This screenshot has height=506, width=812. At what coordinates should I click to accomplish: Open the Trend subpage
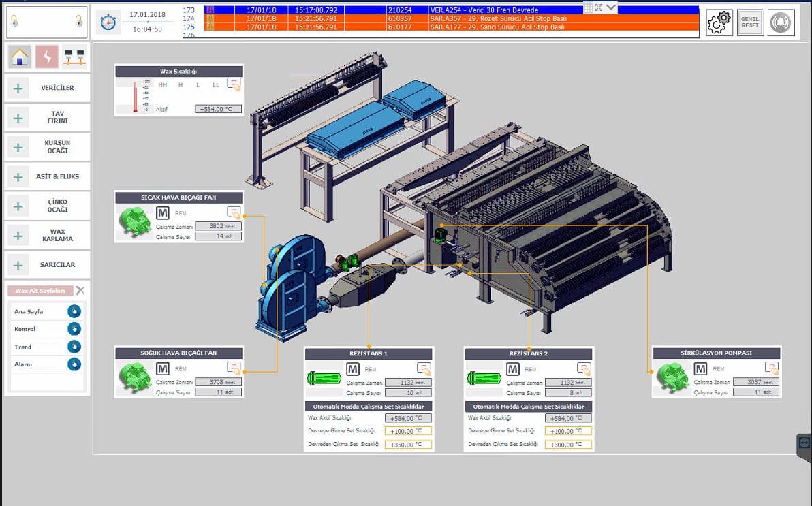point(74,347)
